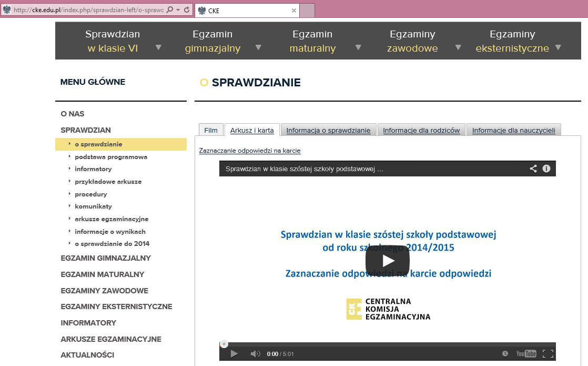Select o sprawdzianie submenu item
588x366 pixels.
(x=121, y=144)
